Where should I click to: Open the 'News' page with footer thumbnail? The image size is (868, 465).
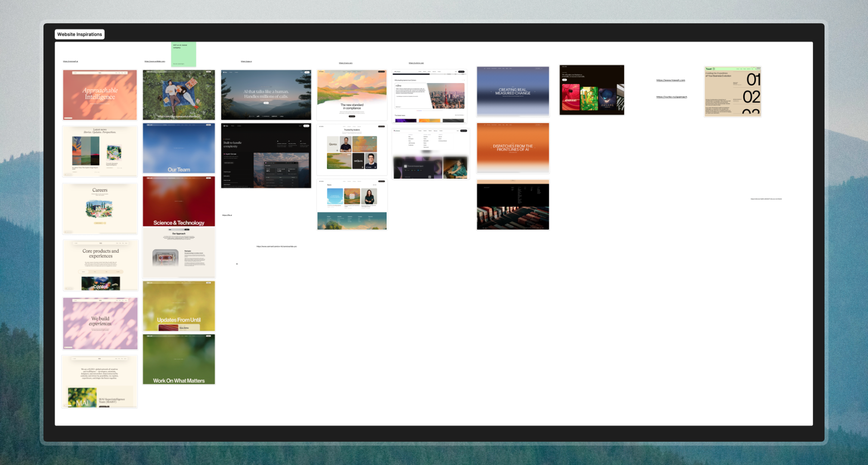point(352,205)
